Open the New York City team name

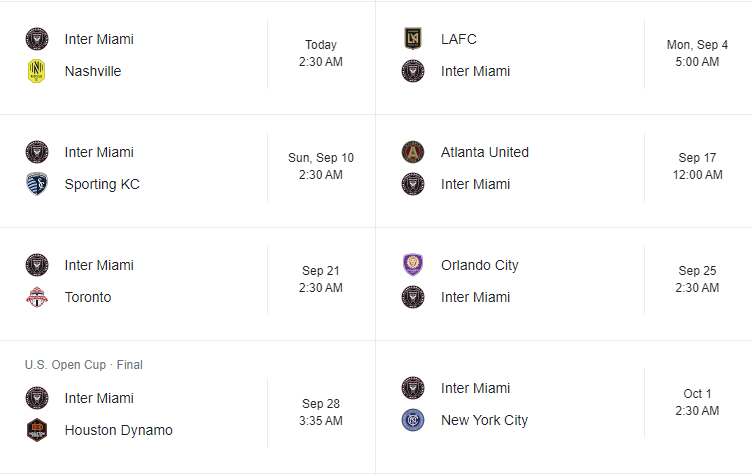[484, 420]
